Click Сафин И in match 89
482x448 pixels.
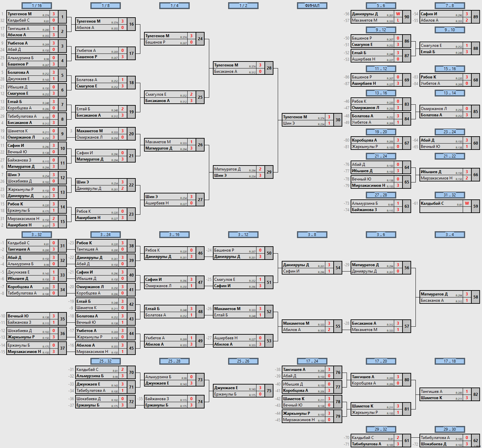tap(429, 14)
